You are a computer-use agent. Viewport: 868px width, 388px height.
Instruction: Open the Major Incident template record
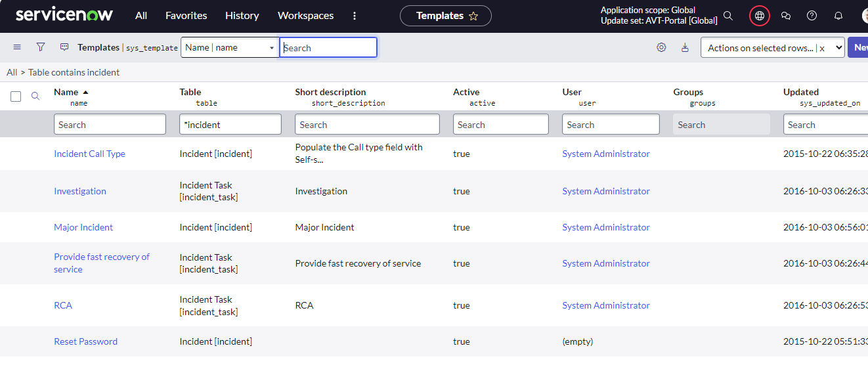pos(83,226)
